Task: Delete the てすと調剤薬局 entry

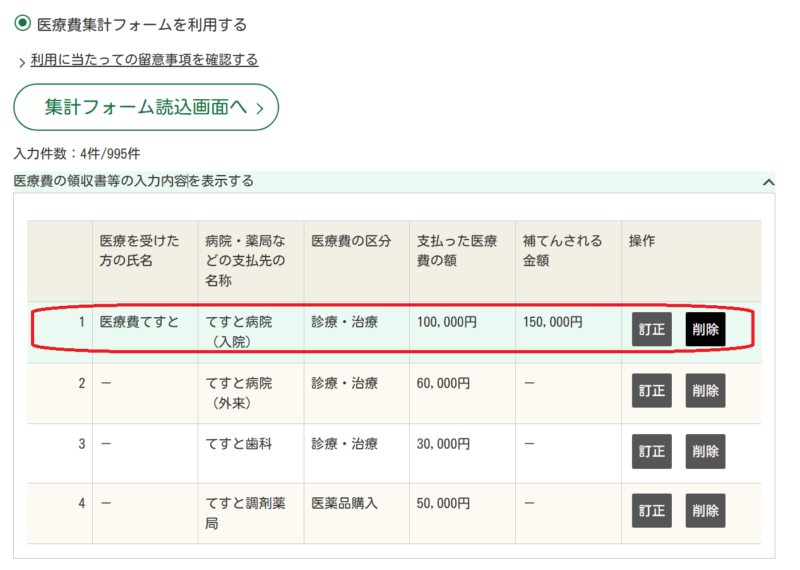Action: point(705,510)
